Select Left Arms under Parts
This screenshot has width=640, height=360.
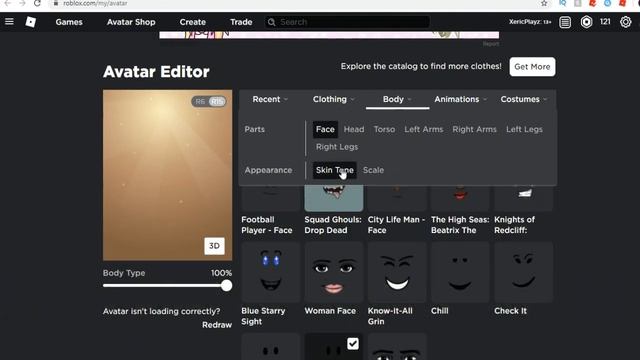(x=424, y=129)
